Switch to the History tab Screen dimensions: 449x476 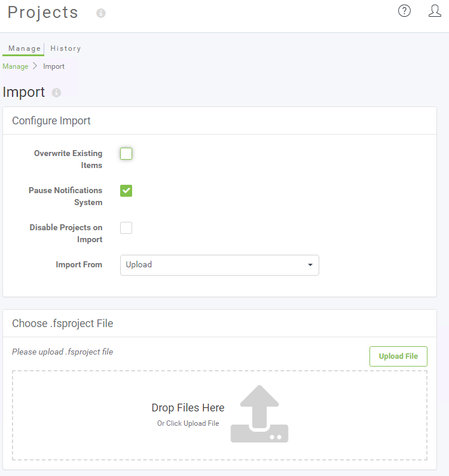[x=66, y=48]
